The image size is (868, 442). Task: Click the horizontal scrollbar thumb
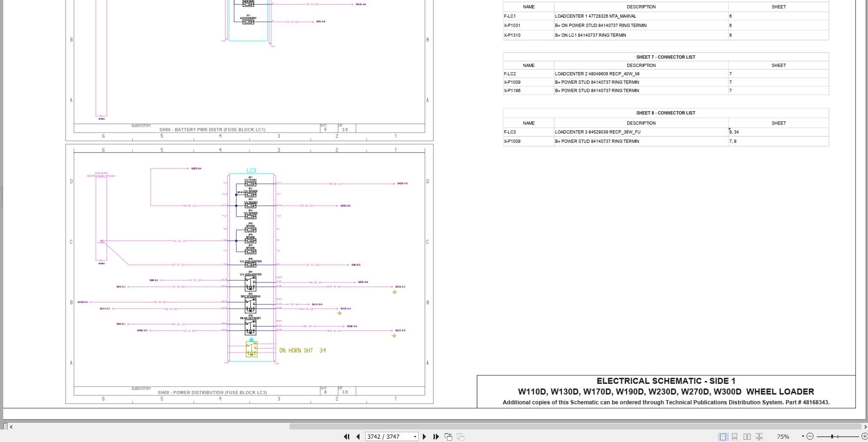tap(575, 426)
